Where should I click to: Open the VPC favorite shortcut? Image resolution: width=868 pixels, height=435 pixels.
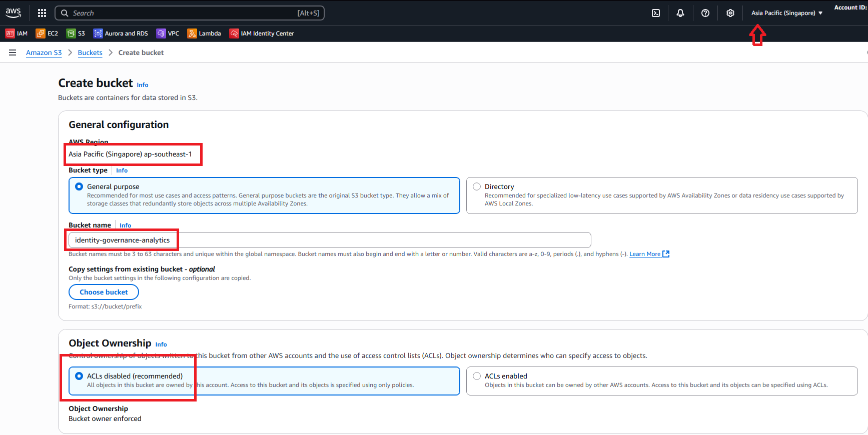click(168, 33)
